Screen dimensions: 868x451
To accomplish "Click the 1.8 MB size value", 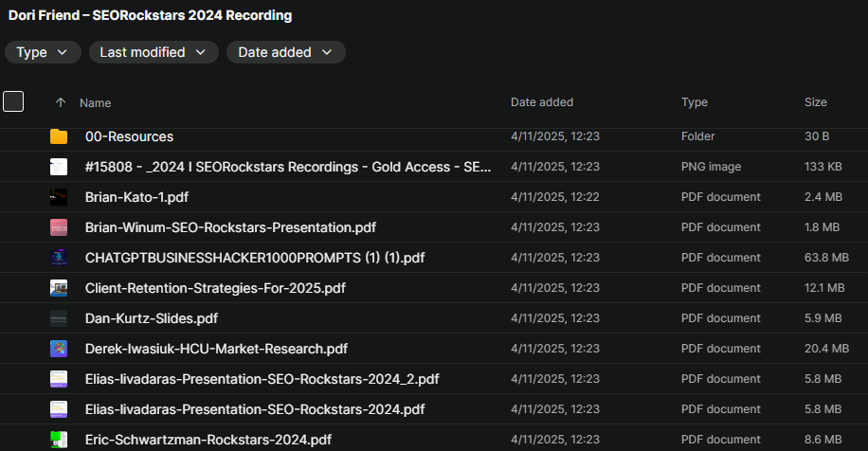I will coord(823,227).
